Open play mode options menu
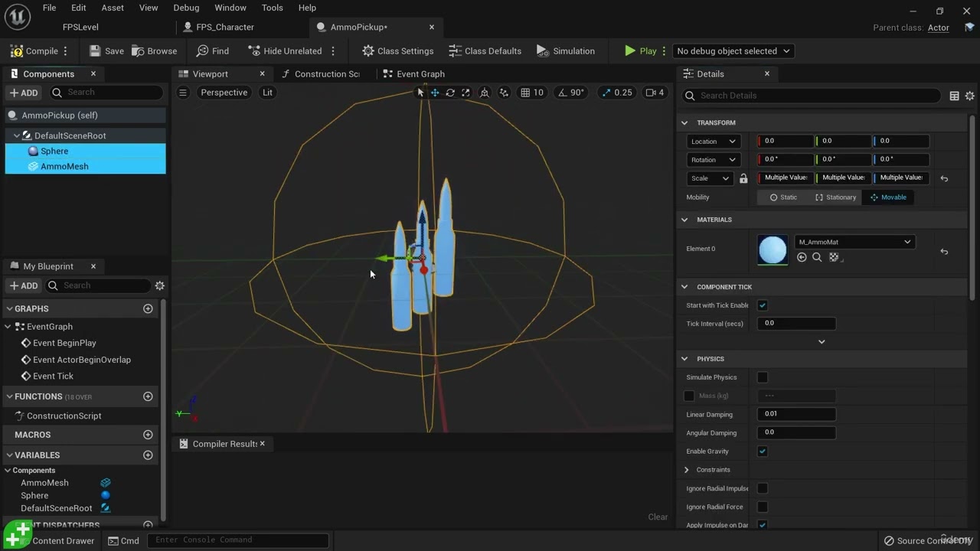 [x=664, y=51]
